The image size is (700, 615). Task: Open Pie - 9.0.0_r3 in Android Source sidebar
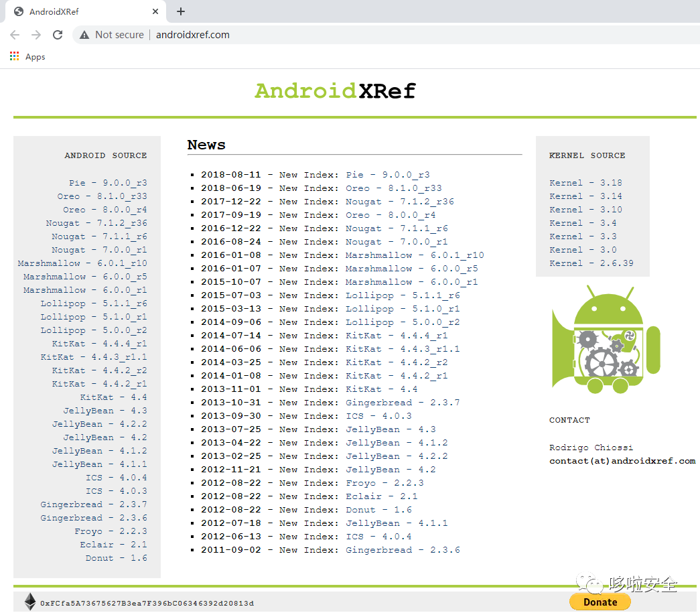(108, 183)
